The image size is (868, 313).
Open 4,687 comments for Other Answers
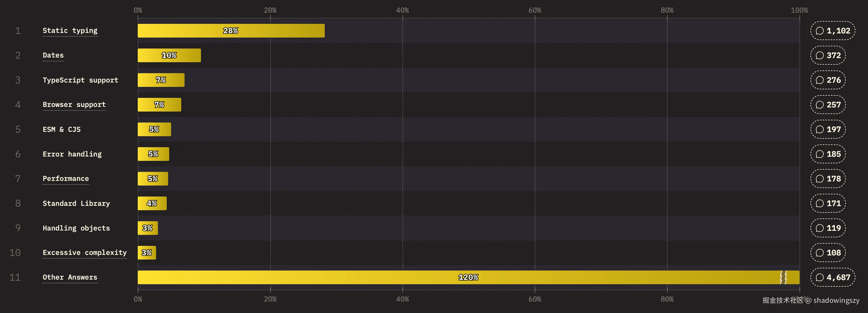[833, 277]
